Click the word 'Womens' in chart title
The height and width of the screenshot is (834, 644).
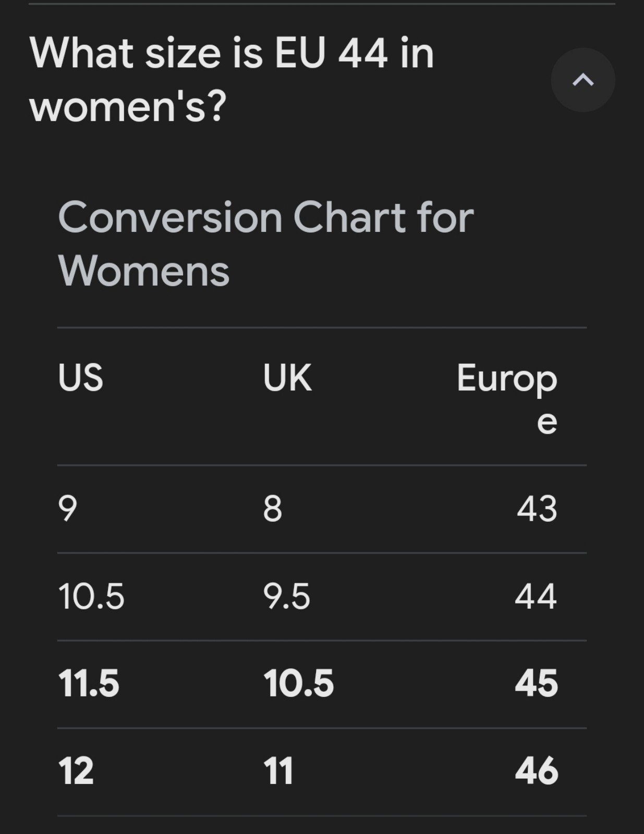[x=144, y=271]
